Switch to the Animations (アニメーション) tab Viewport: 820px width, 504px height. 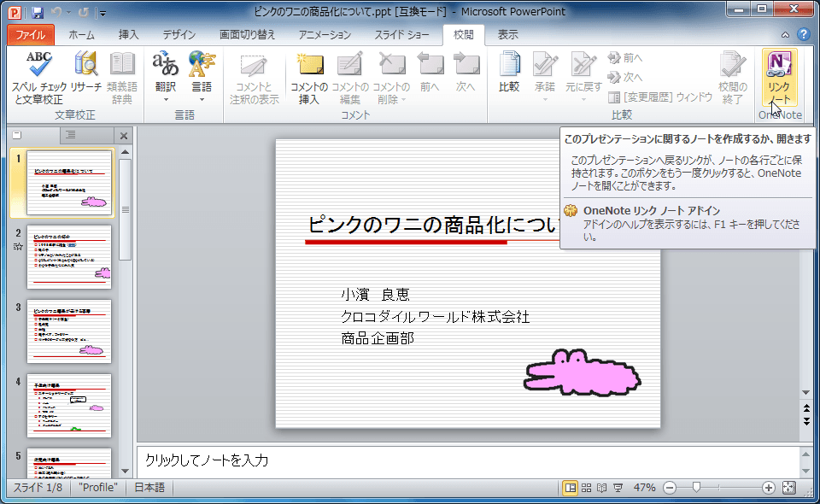coord(325,35)
